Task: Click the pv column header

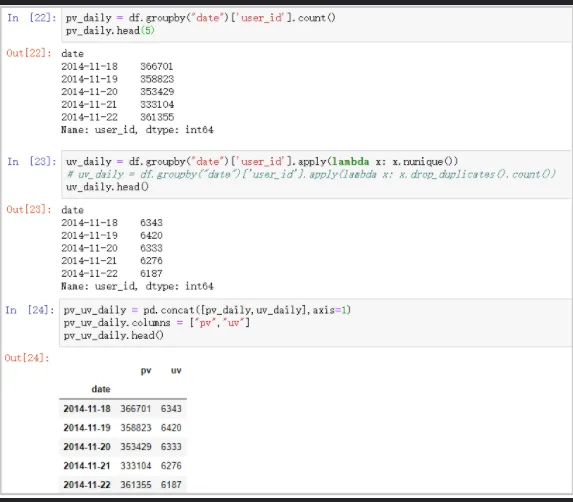Action: tap(146, 370)
